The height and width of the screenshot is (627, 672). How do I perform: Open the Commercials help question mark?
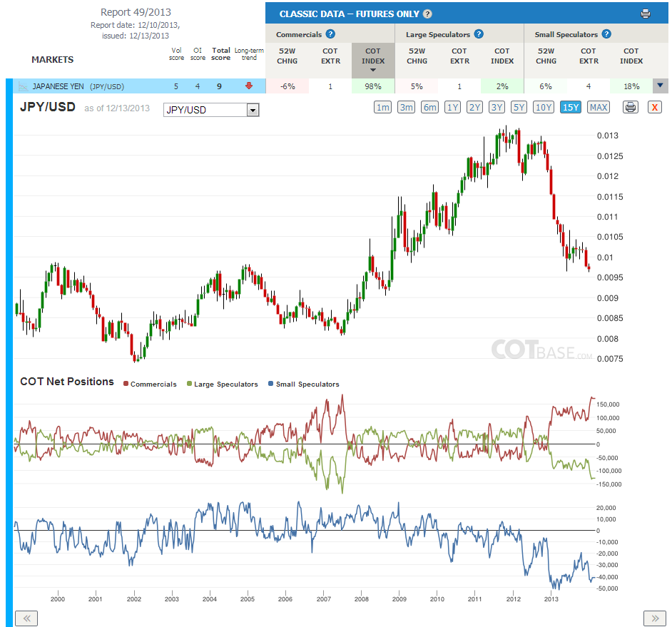(x=330, y=34)
